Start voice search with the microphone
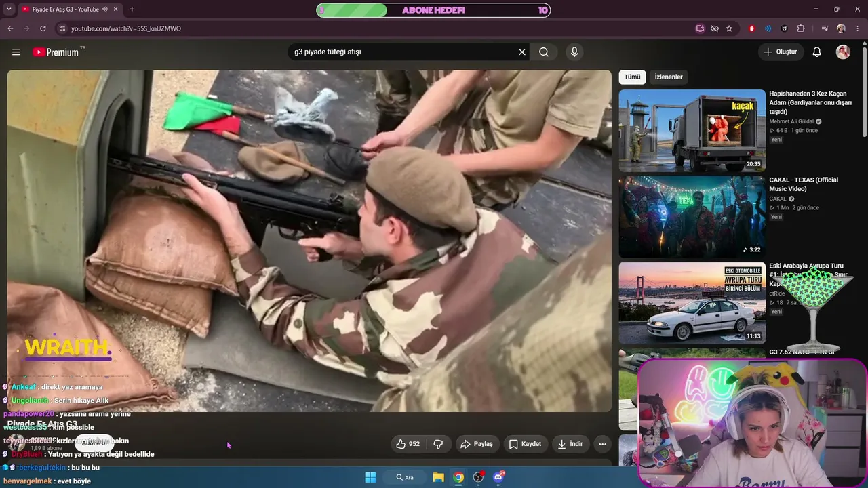 [574, 52]
